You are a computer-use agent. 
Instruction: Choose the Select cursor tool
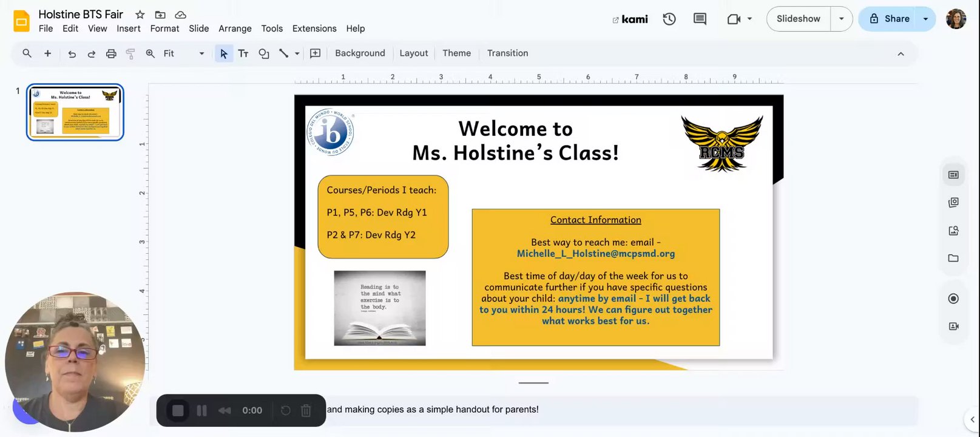pyautogui.click(x=224, y=53)
